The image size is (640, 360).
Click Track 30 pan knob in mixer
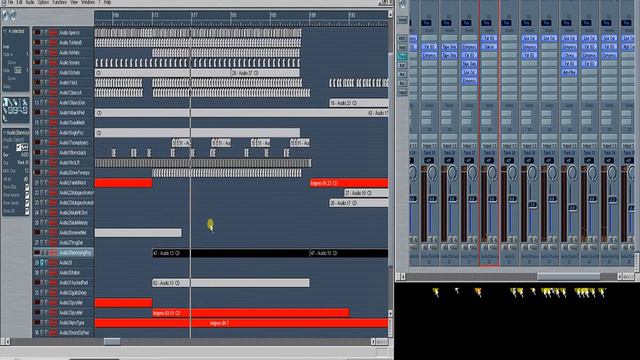pos(533,173)
